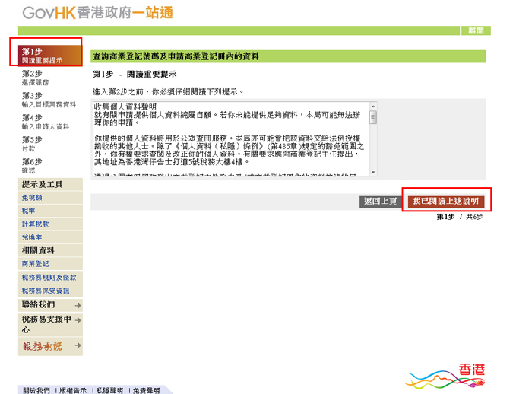The image size is (532, 394).
Task: Click arrow icon beside 稅務易支援中心
Action: [78, 320]
